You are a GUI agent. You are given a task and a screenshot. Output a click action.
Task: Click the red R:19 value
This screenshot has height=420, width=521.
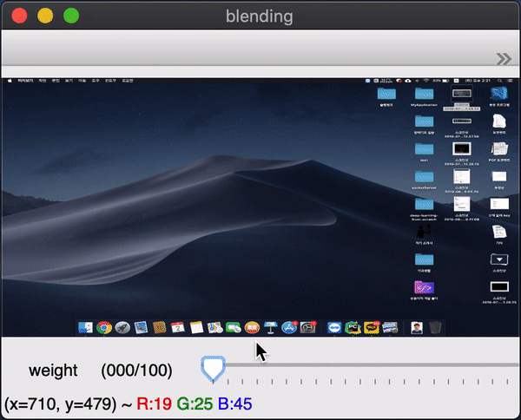coord(155,404)
